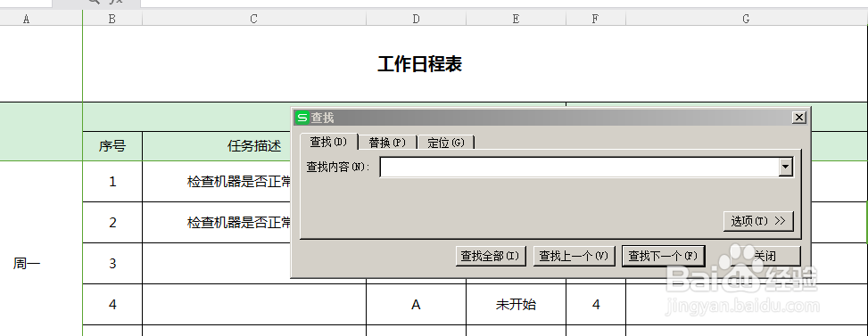868x336 pixels.
Task: Click the 查找内容 input field
Action: tap(579, 167)
